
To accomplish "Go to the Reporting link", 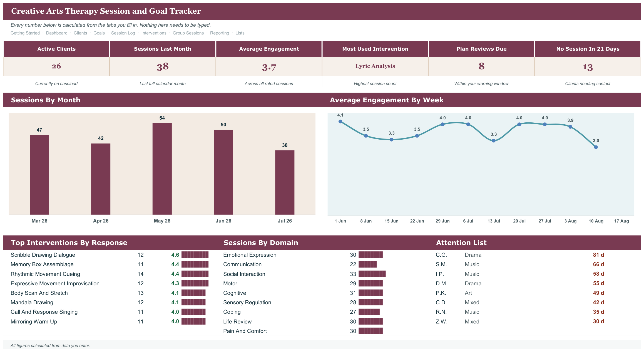I will pyautogui.click(x=220, y=33).
